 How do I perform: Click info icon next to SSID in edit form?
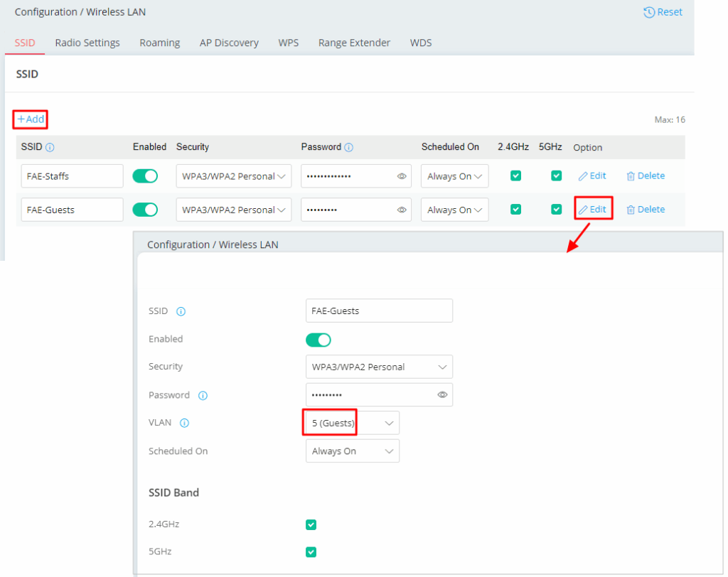pyautogui.click(x=181, y=311)
